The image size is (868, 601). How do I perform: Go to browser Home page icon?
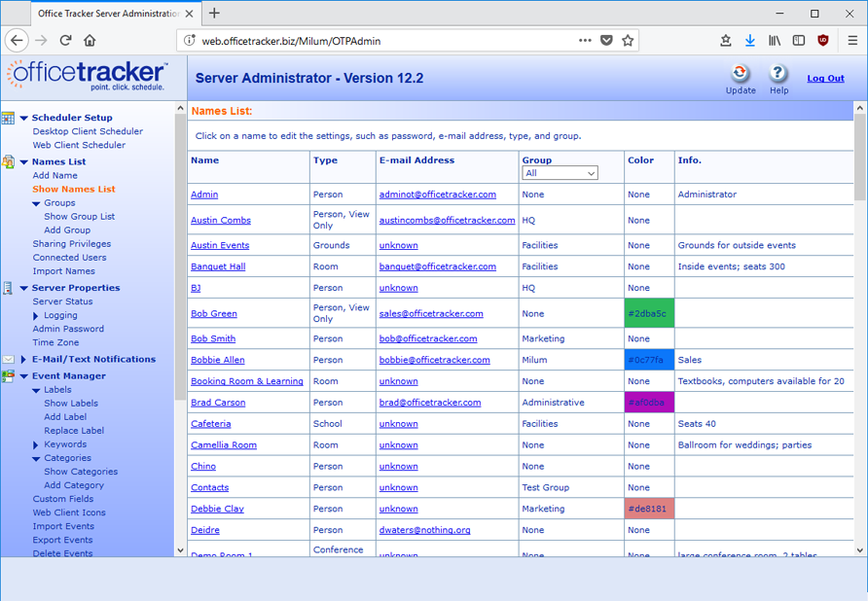[x=90, y=41]
